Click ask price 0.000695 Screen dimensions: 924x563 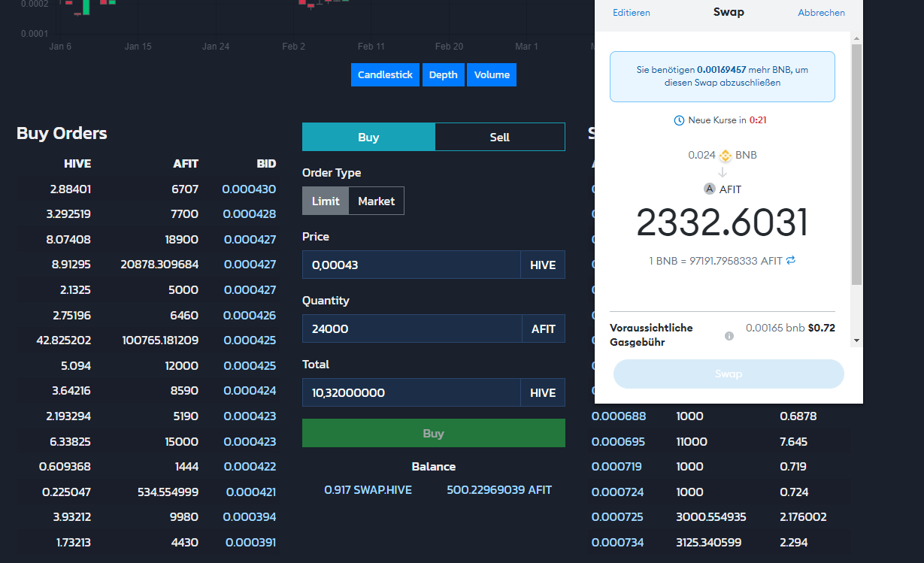(x=619, y=441)
